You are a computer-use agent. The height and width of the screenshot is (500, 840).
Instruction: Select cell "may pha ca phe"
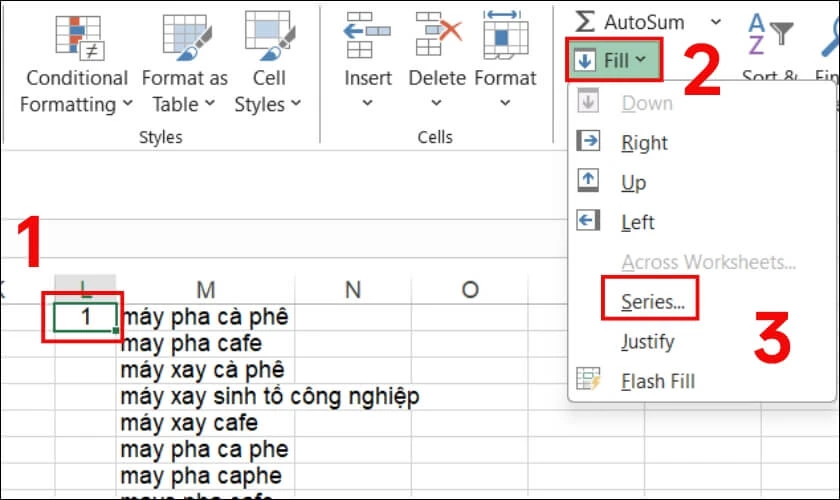pyautogui.click(x=204, y=449)
